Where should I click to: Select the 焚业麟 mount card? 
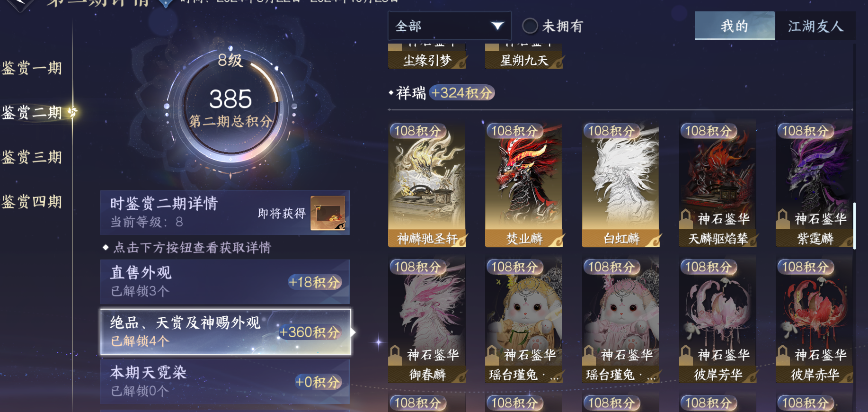(524, 185)
